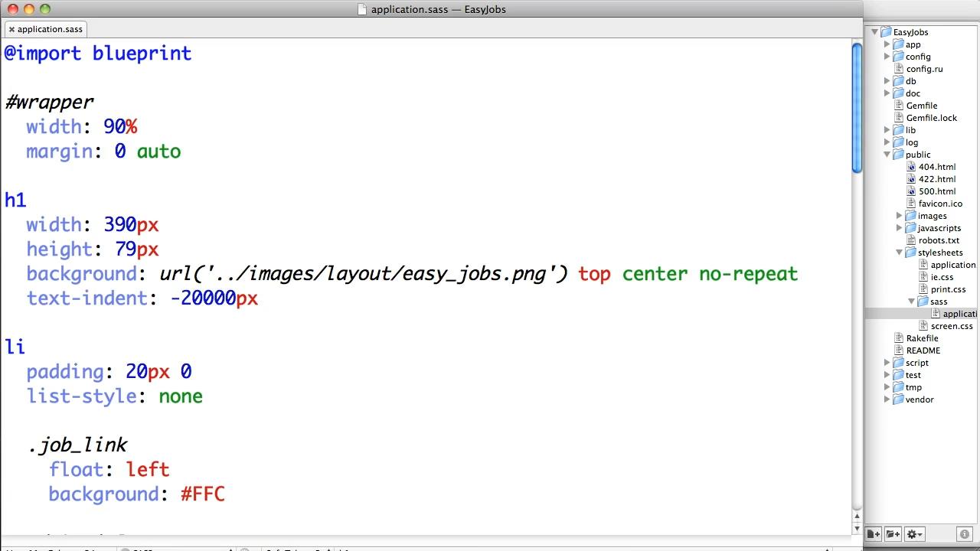Screen dimensions: 980x551
Task: Click the script folder icon
Action: (x=899, y=363)
